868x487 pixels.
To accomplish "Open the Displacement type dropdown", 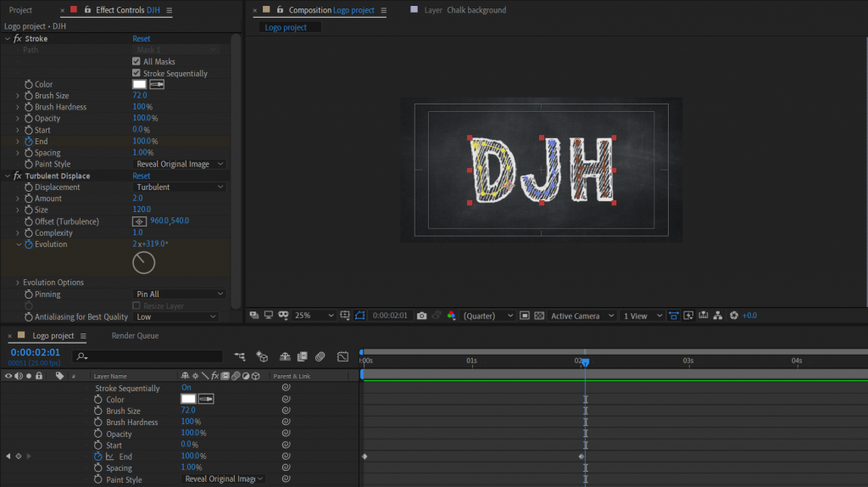I will coord(179,187).
